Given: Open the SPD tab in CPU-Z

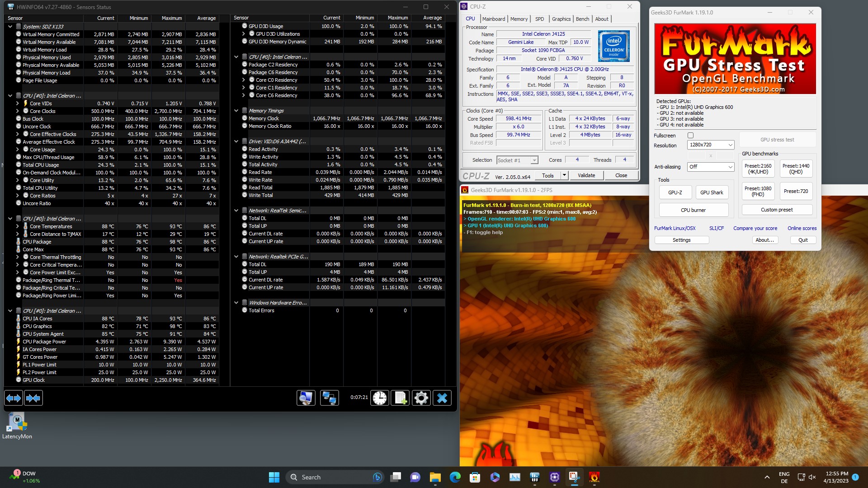Looking at the screenshot, I should [x=539, y=19].
